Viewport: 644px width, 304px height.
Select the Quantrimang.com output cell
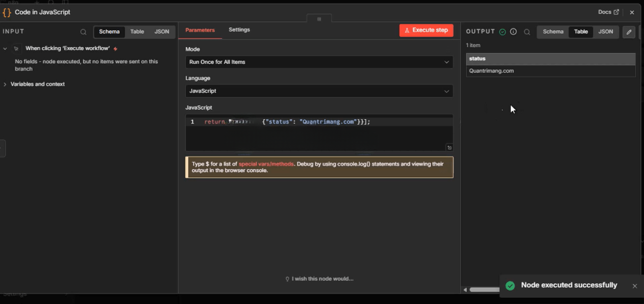(x=551, y=71)
